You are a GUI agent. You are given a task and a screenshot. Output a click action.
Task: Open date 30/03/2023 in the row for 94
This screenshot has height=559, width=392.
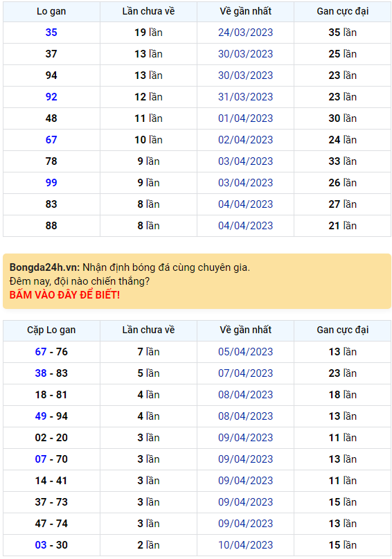(246, 76)
